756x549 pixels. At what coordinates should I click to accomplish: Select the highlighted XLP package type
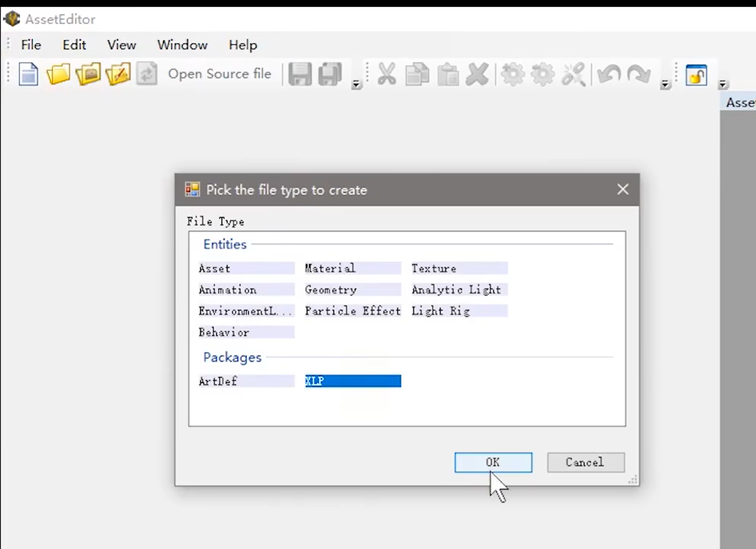pos(353,381)
